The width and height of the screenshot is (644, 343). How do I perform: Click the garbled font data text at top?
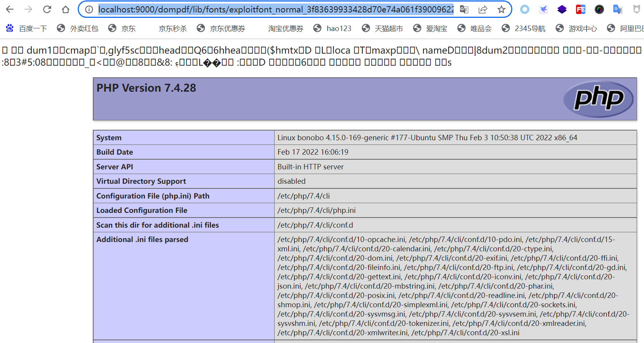[322, 56]
